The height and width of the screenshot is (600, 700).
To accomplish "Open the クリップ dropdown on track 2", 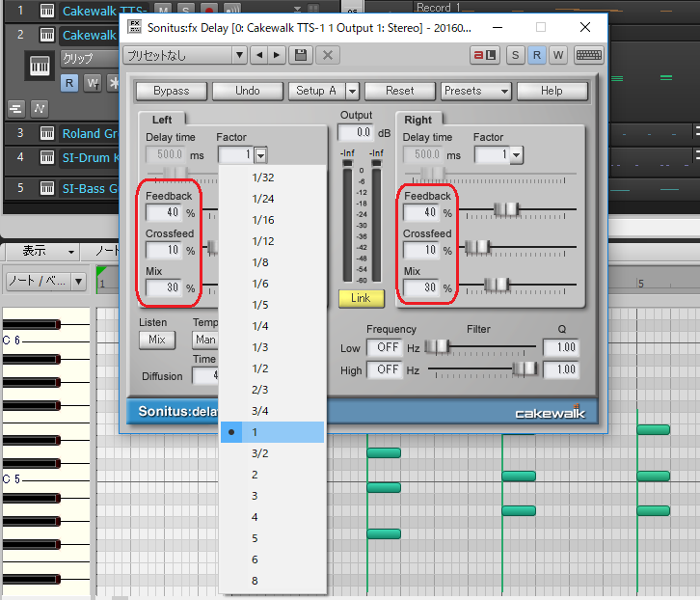I will click(90, 59).
